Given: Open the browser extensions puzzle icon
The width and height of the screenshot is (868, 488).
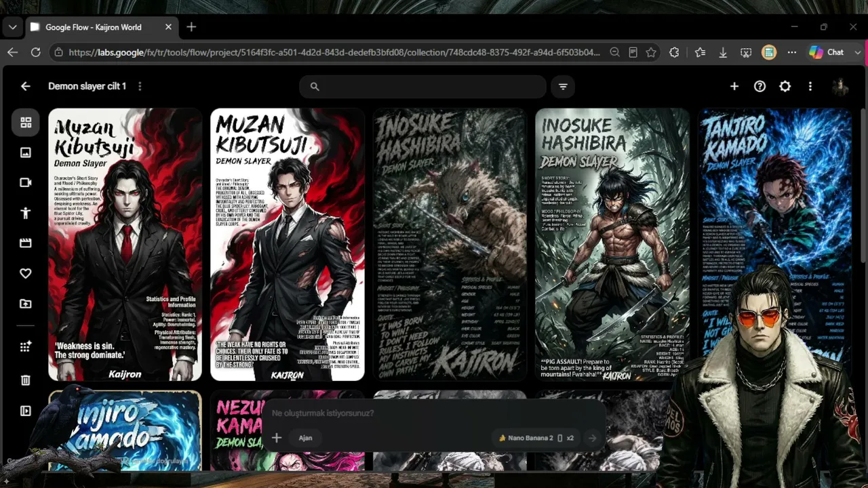Looking at the screenshot, I should click(x=674, y=52).
